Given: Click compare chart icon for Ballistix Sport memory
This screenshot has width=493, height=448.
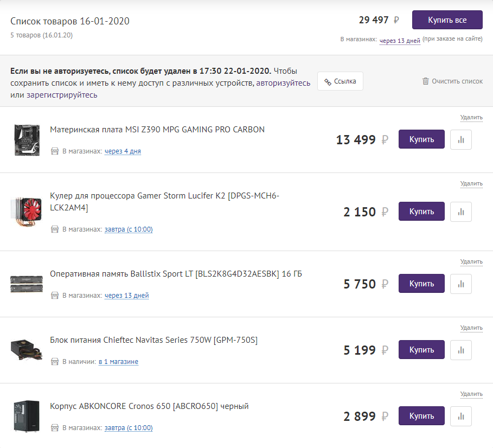Looking at the screenshot, I should pos(462,284).
